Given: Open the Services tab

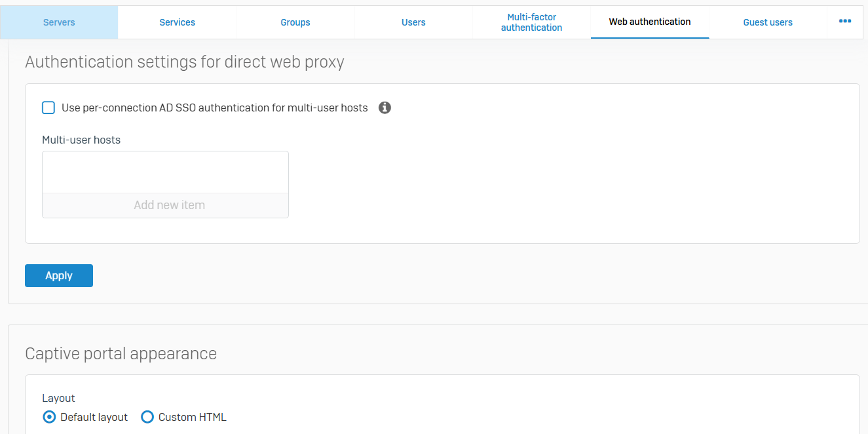Looking at the screenshot, I should pyautogui.click(x=178, y=22).
